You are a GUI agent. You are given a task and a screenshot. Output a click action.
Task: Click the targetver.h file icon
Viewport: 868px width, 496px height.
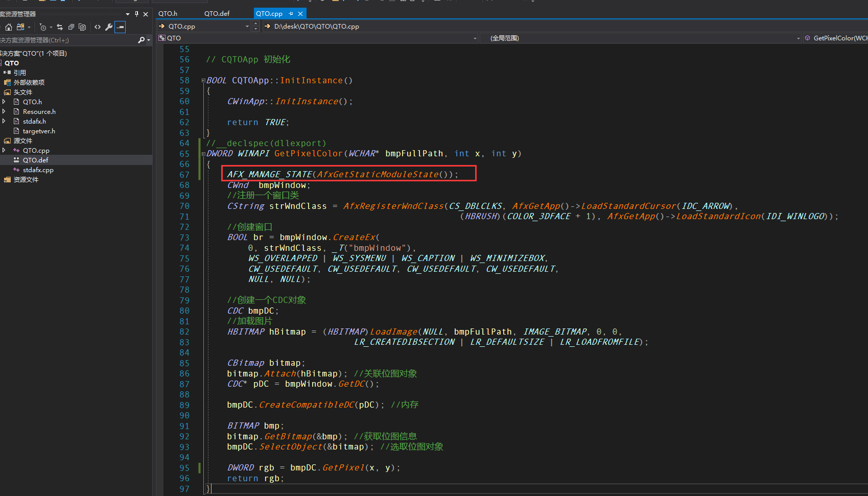(x=16, y=131)
